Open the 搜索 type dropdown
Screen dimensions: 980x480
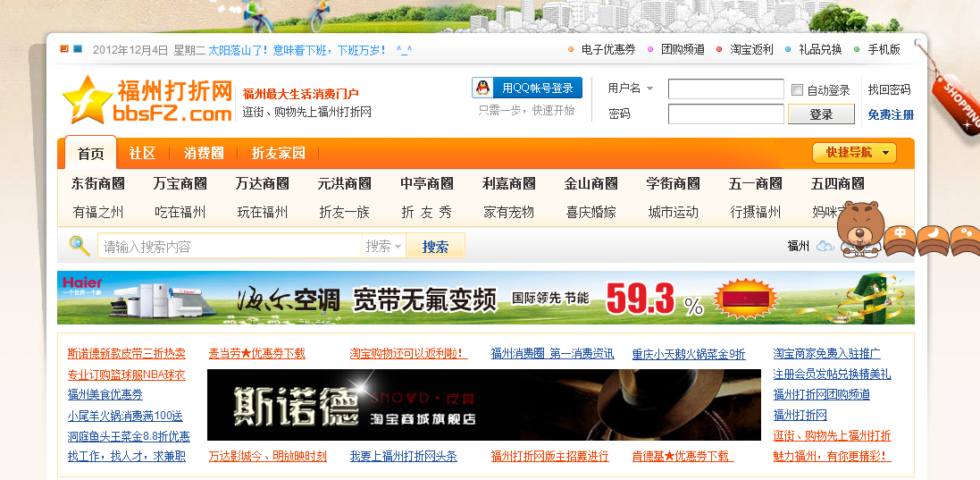384,246
